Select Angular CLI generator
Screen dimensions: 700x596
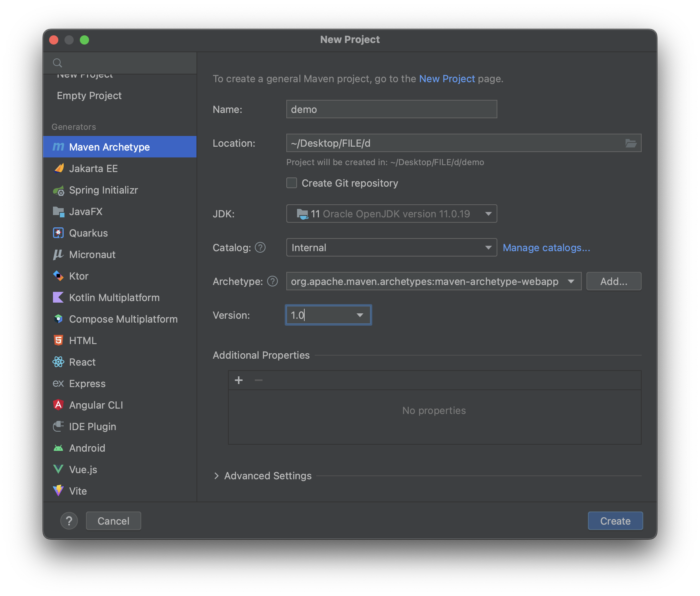tap(120, 405)
